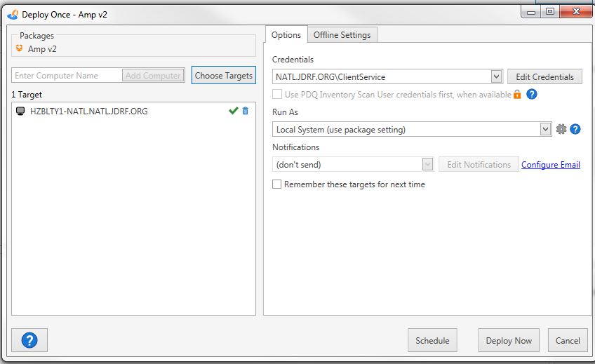
Task: Open the Configure Email link
Action: click(550, 165)
